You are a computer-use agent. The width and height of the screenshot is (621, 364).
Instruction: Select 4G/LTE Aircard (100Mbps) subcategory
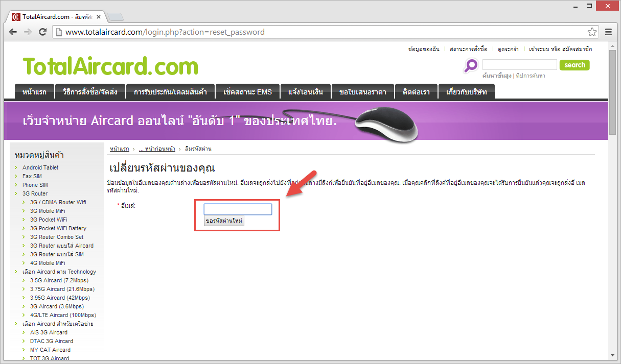(63, 315)
